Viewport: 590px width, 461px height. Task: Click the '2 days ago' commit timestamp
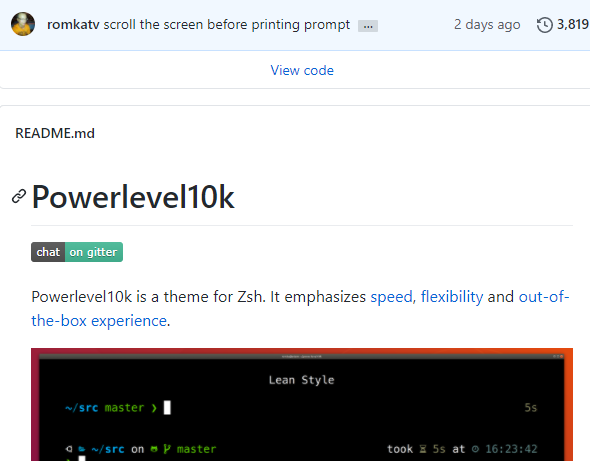coord(487,25)
